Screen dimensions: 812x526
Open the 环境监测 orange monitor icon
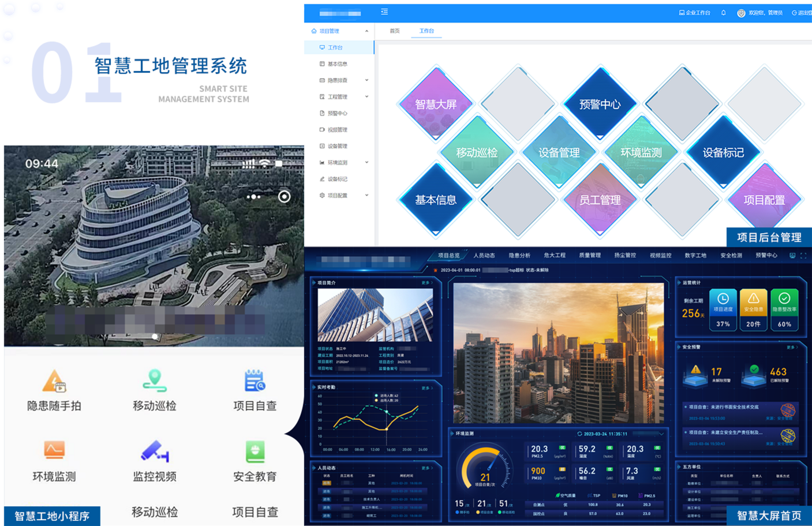coord(54,450)
